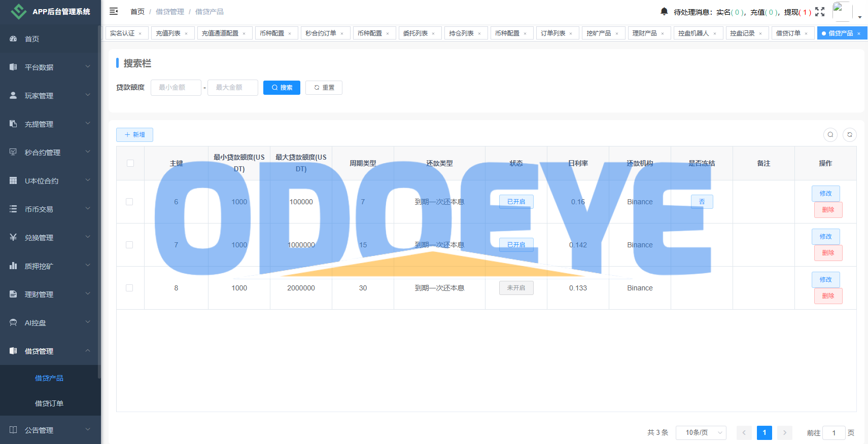Click the 新增 add button

point(134,135)
